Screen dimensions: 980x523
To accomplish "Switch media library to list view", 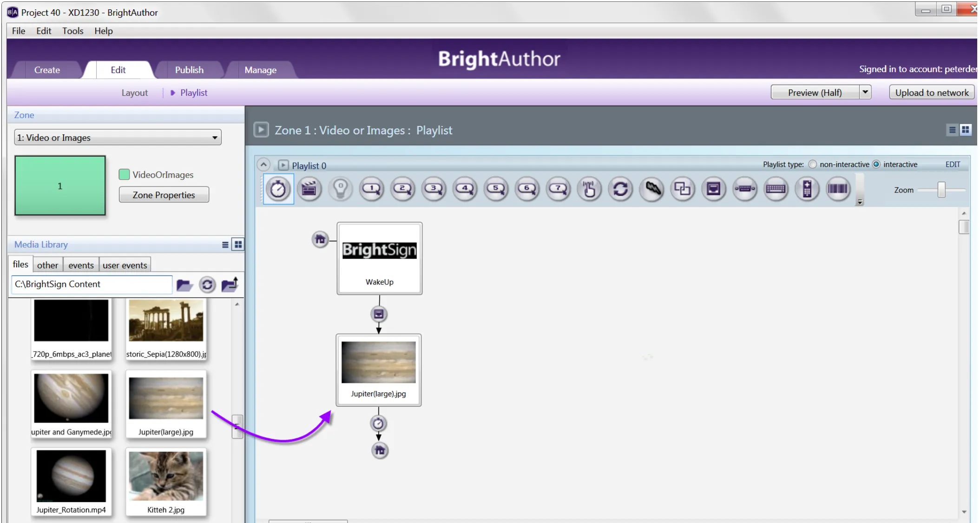I will [x=225, y=245].
